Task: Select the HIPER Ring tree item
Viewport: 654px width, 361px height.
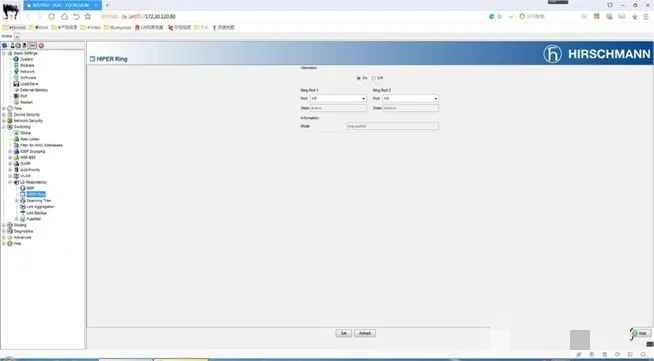Action: coord(36,194)
